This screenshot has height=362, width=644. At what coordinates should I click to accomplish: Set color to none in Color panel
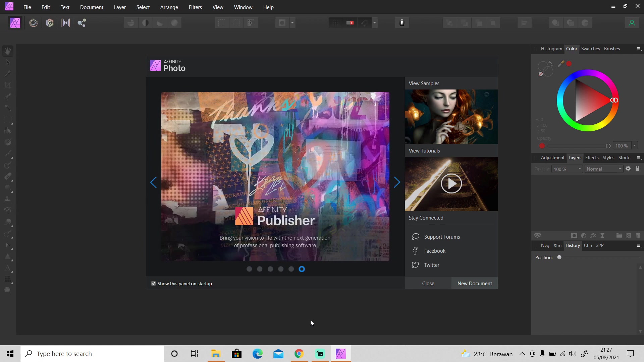tap(540, 74)
